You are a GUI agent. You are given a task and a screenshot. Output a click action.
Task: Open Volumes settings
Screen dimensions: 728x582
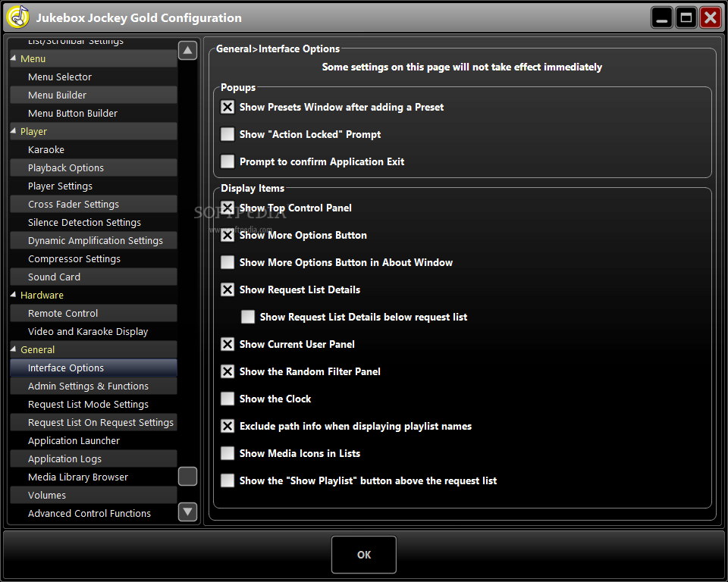(93, 495)
